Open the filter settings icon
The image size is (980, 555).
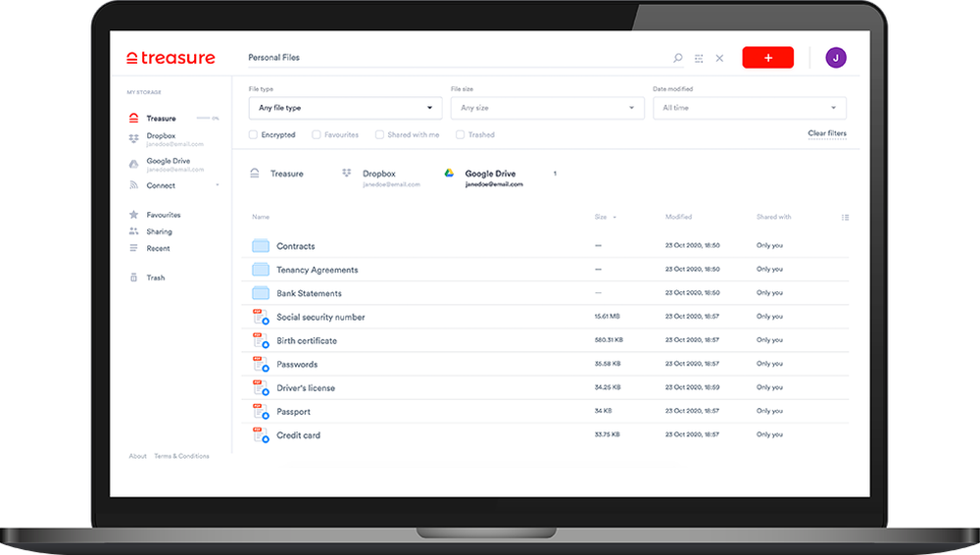pyautogui.click(x=699, y=58)
